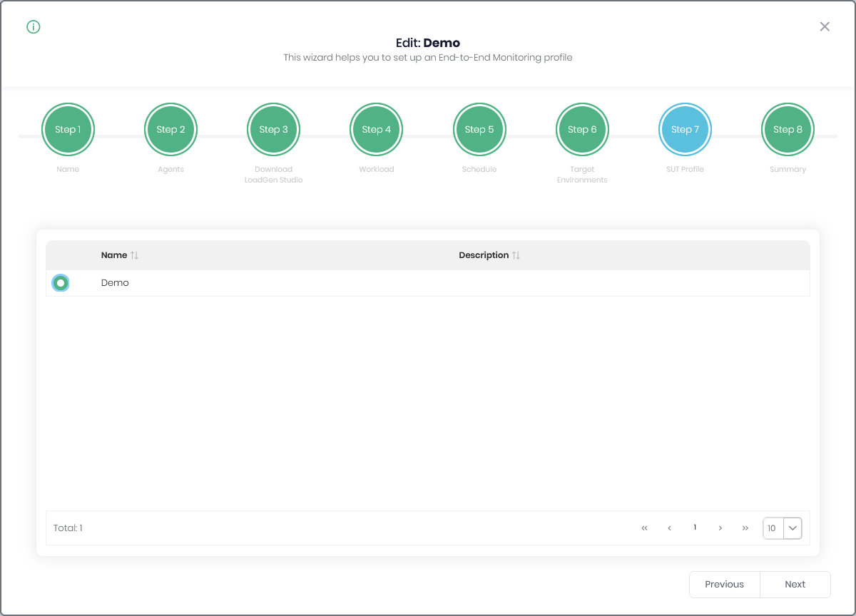Expand the rows-per-page dropdown arrow
The height and width of the screenshot is (616, 856).
point(793,528)
